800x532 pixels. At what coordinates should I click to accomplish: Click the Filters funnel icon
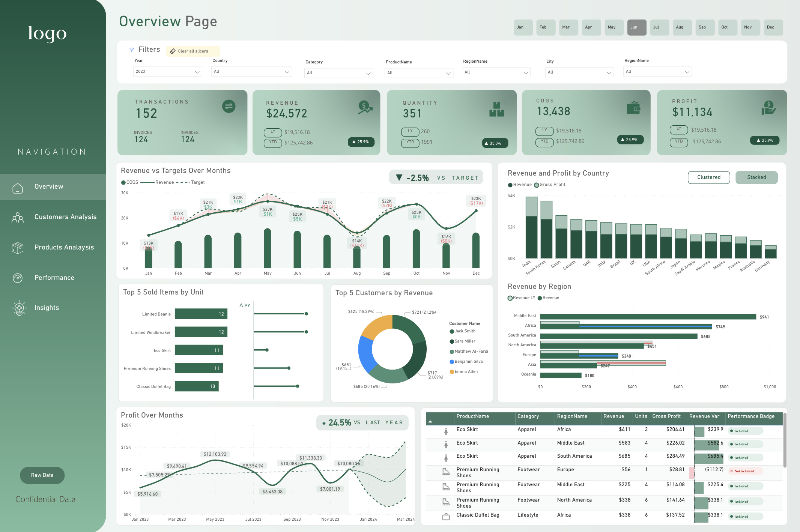click(132, 50)
